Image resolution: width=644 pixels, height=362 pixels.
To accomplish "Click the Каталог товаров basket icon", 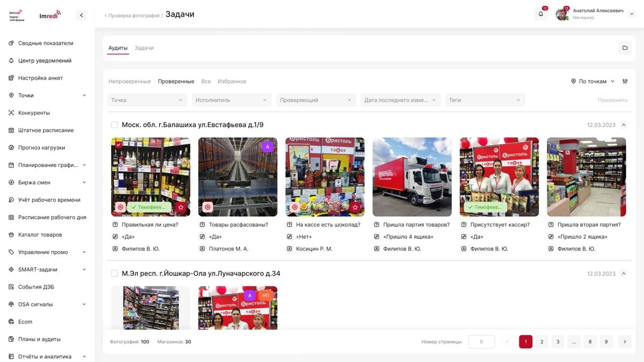I will [12, 235].
